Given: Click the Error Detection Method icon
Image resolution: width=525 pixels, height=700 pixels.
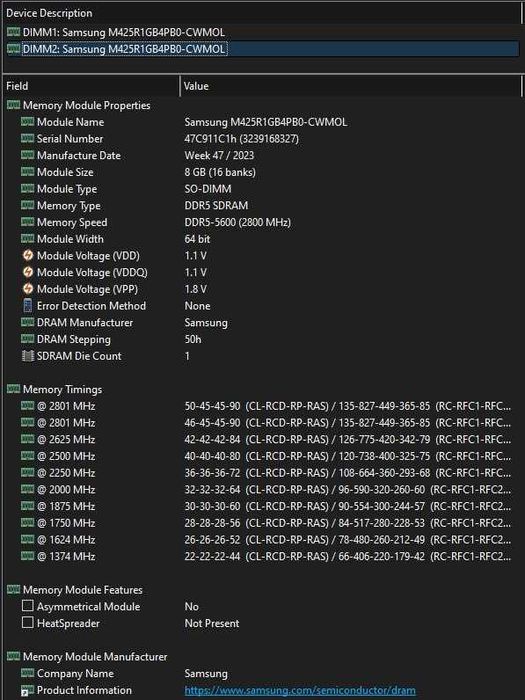Looking at the screenshot, I should (28, 305).
